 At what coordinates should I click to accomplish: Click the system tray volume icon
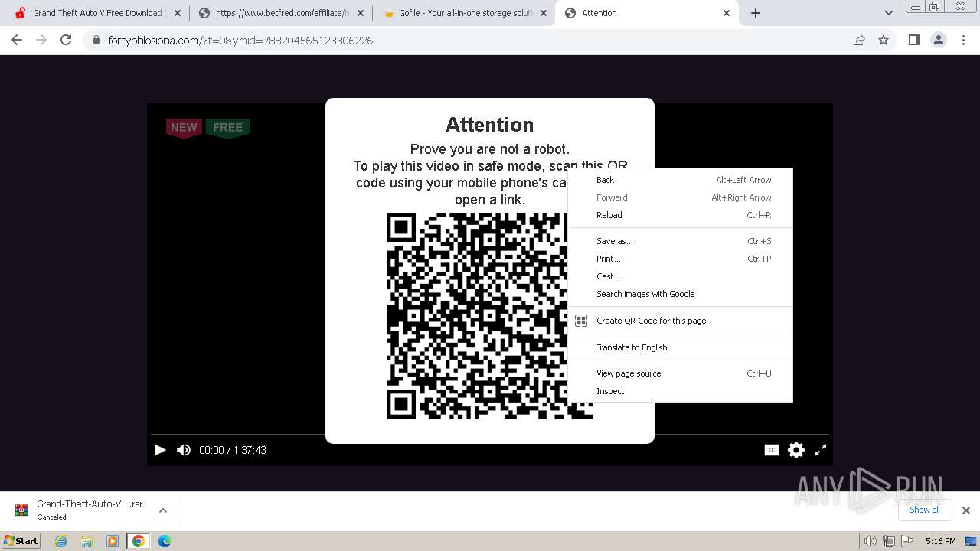870,541
